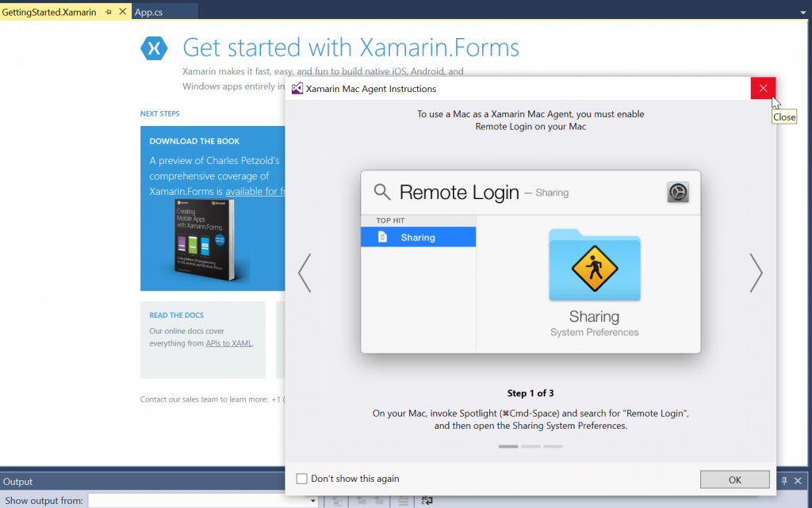Go to the next instruction step arrow
This screenshot has width=812, height=508.
756,273
